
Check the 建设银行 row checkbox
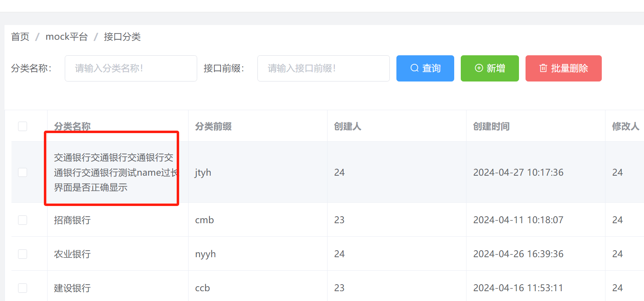pos(23,288)
